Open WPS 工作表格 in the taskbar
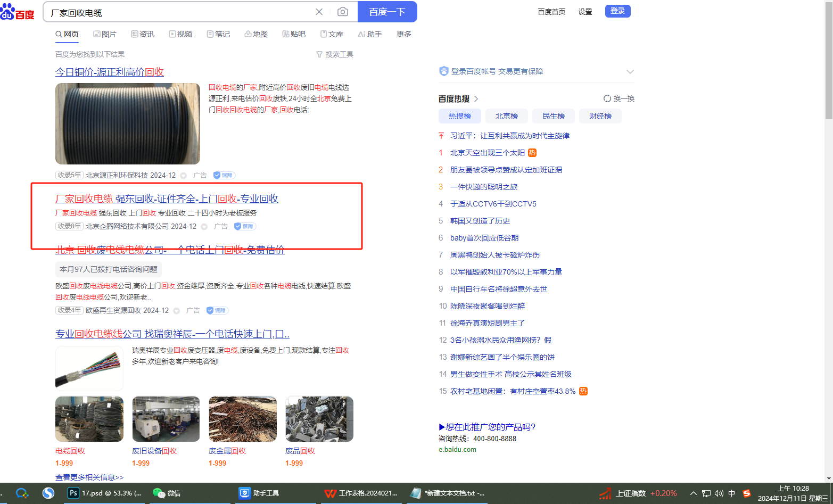Viewport: 833px width, 504px height. click(361, 493)
